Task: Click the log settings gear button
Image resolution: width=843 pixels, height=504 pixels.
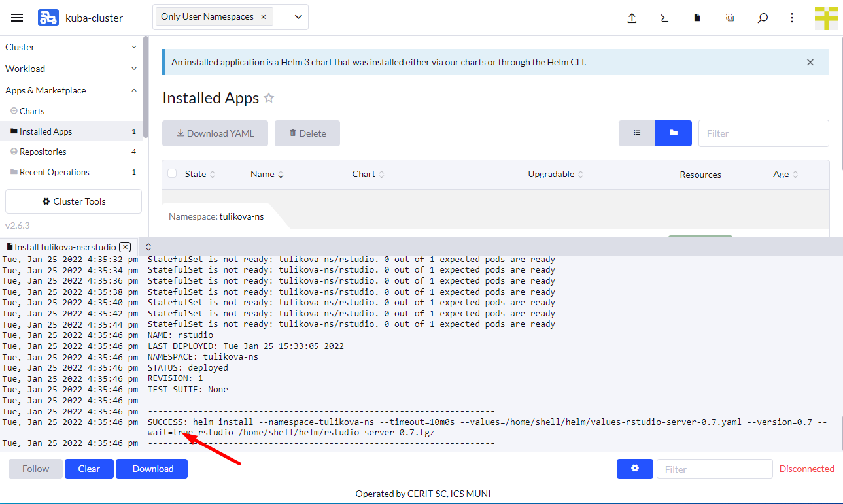Action: [634, 469]
